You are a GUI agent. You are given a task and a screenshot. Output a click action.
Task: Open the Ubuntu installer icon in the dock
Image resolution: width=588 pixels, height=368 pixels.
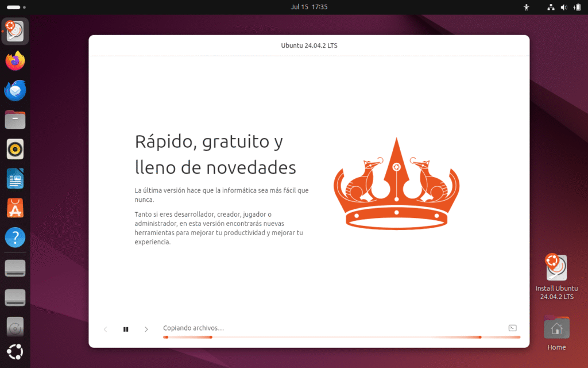pyautogui.click(x=15, y=31)
